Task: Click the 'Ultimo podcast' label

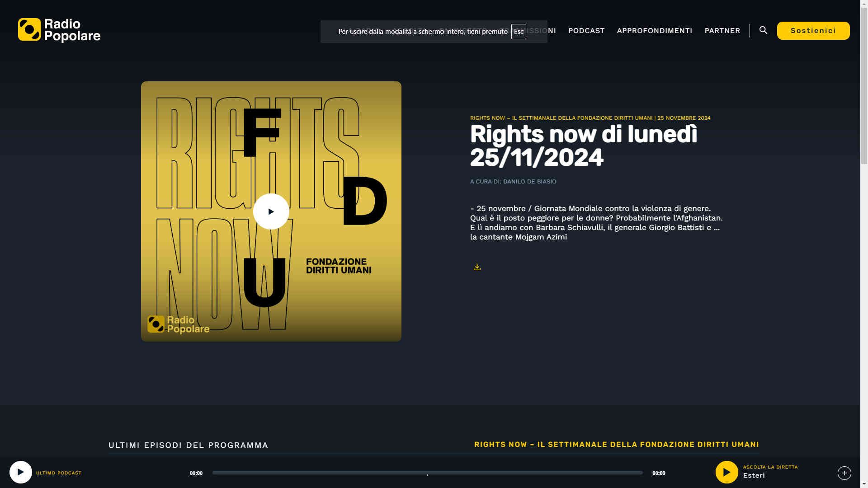Action: (x=59, y=473)
